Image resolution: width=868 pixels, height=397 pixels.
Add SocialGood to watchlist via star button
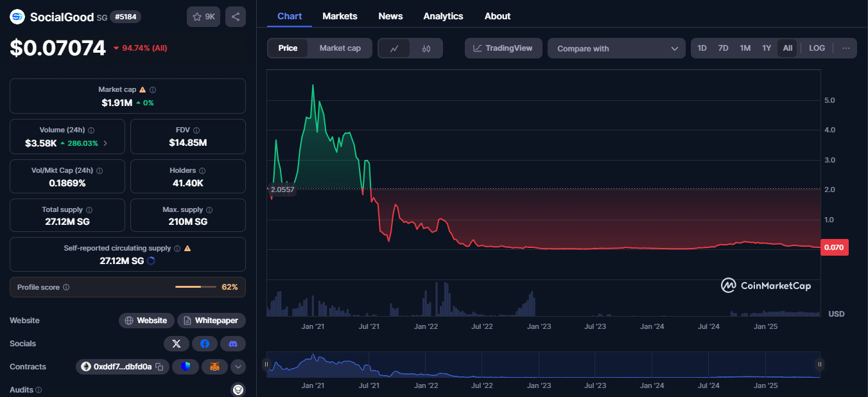(204, 17)
